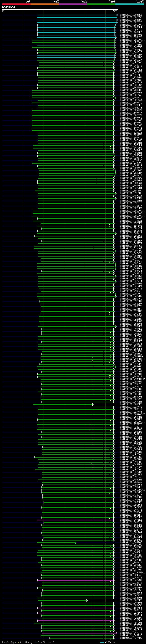Select label UniRef100_C6TEP5
Image resolution: width=146 pixels, height=644 pixels.
131,600
